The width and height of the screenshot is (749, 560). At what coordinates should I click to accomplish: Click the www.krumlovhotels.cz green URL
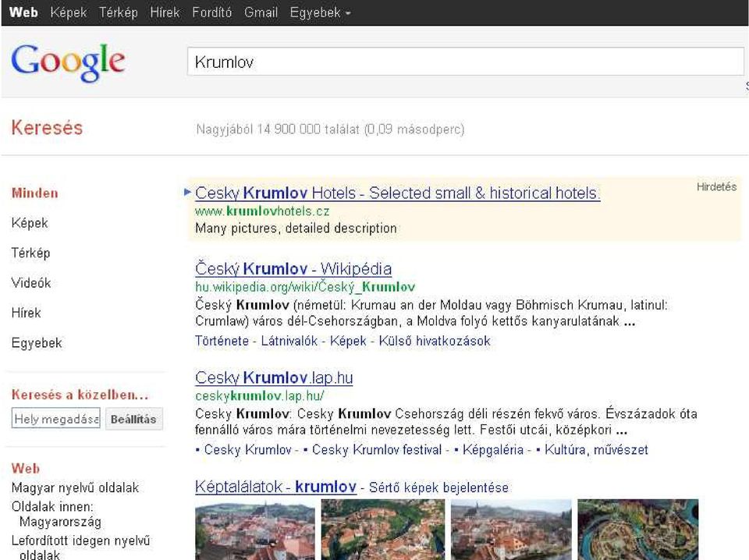[x=262, y=211]
